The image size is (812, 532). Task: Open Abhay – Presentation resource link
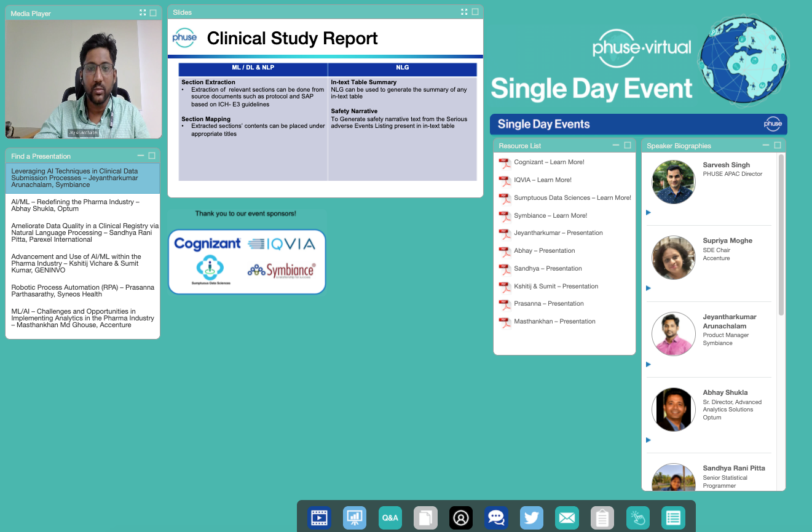(545, 251)
